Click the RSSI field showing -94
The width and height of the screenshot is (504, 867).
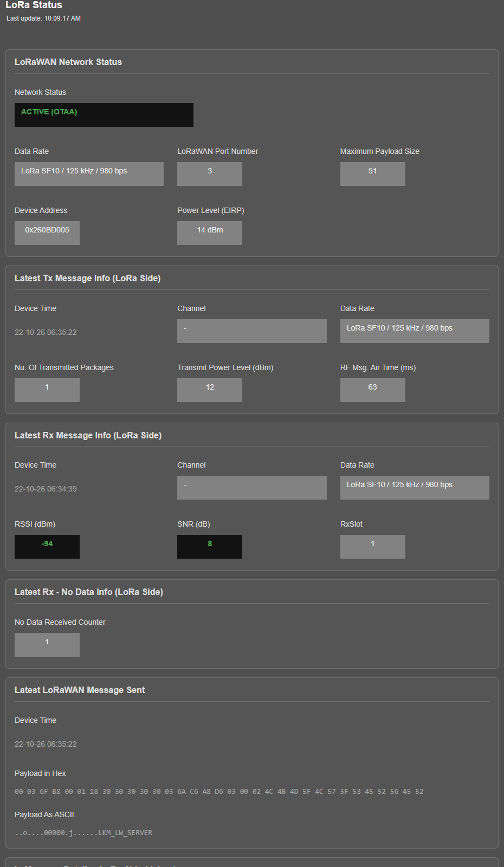click(47, 547)
